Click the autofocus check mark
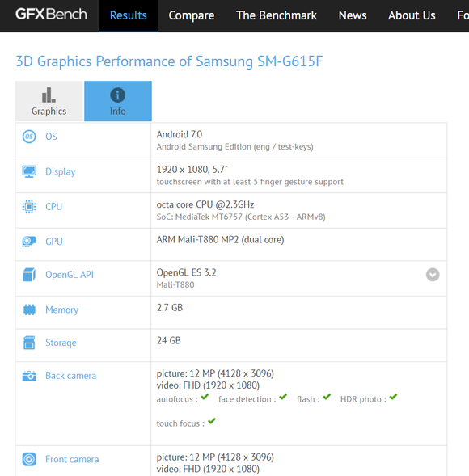The height and width of the screenshot is (476, 469). [x=205, y=397]
